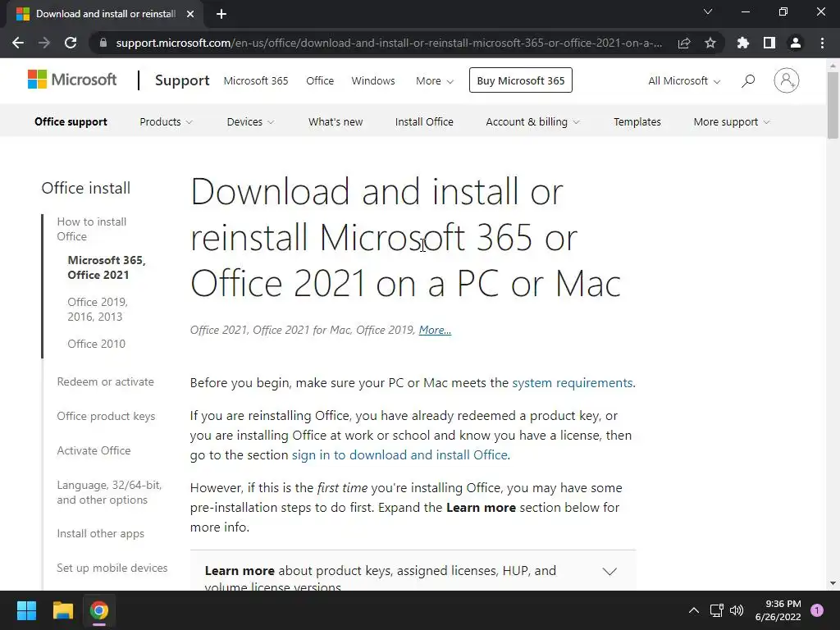This screenshot has height=630, width=840.
Task: Open Chrome side panel icon
Action: (769, 43)
